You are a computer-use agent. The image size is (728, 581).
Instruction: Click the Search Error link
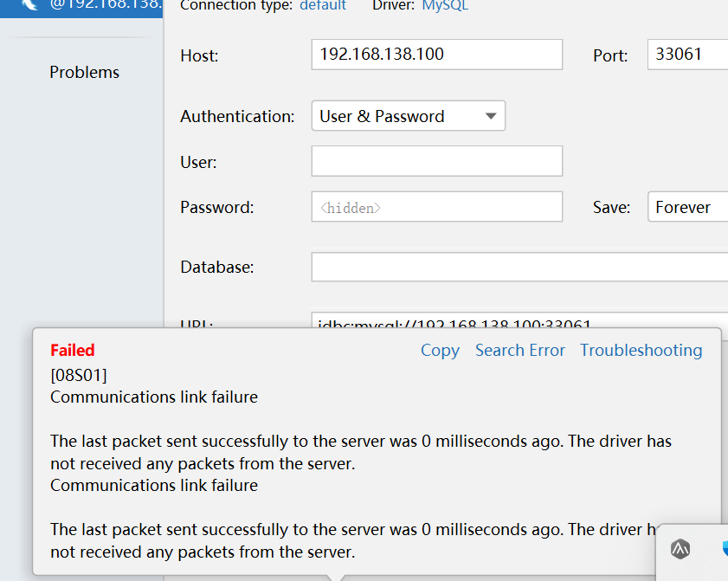point(519,351)
